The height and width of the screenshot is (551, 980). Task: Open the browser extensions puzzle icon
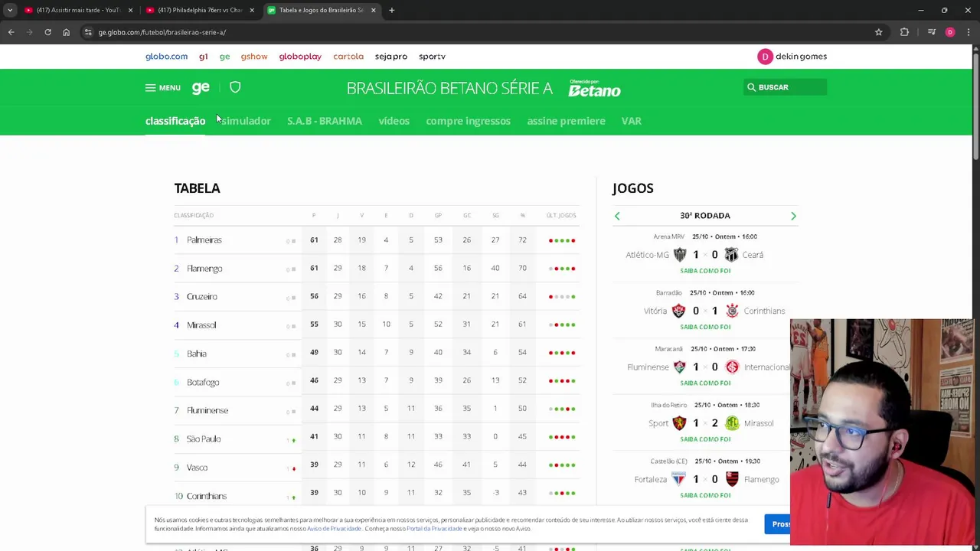pos(904,32)
